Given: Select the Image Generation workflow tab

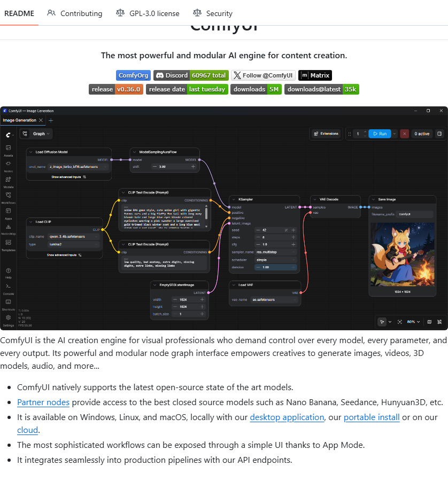Looking at the screenshot, I should coord(20,120).
